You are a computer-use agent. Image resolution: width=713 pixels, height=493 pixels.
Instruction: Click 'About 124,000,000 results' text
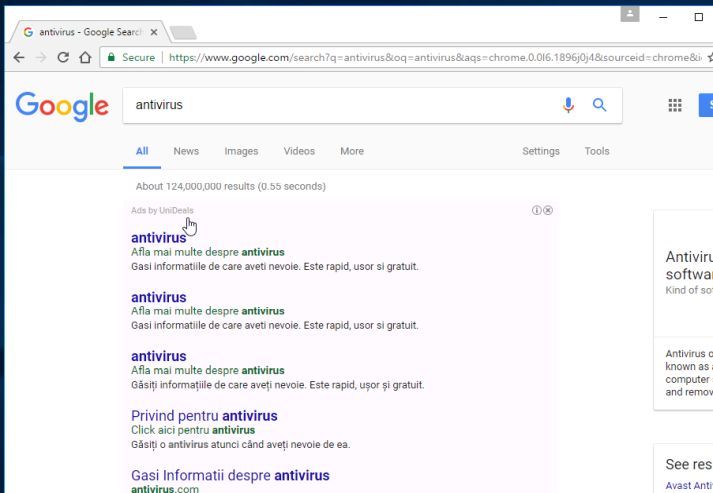231,186
